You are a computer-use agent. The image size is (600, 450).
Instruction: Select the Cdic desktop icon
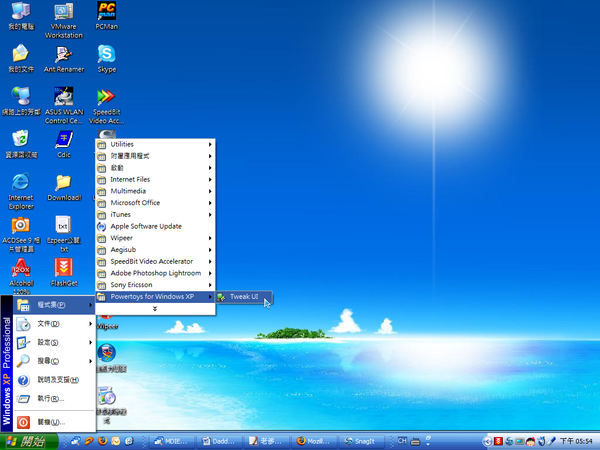click(x=64, y=144)
